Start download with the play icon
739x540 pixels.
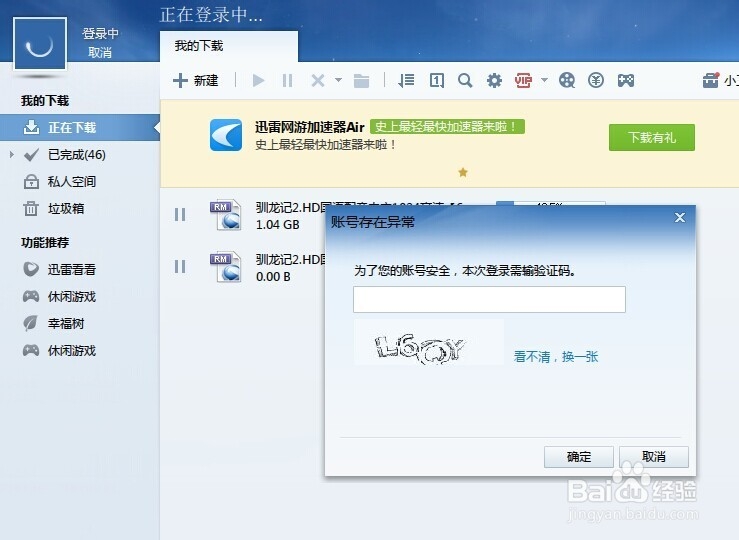(258, 81)
